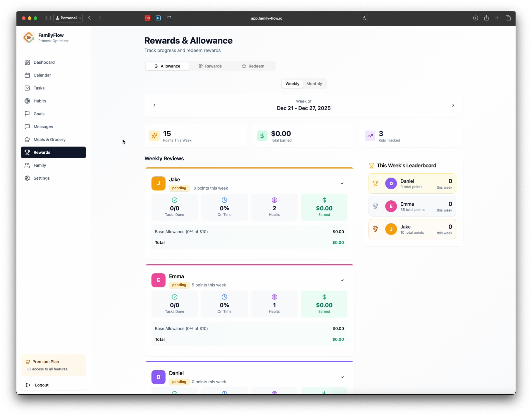Open the Dashboard page from sidebar

click(53, 62)
